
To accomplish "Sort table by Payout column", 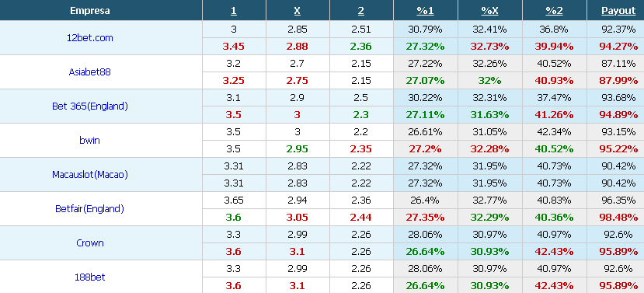I will pos(618,11).
